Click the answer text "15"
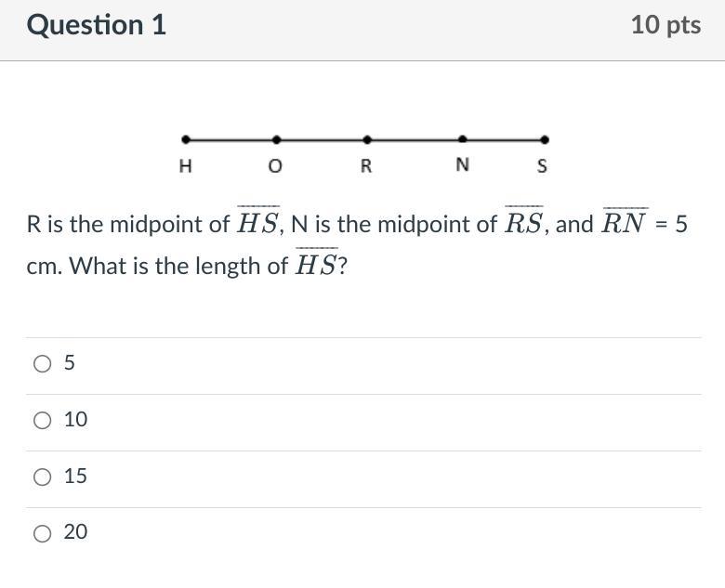Viewport: 725px width, 588px height. (x=76, y=477)
